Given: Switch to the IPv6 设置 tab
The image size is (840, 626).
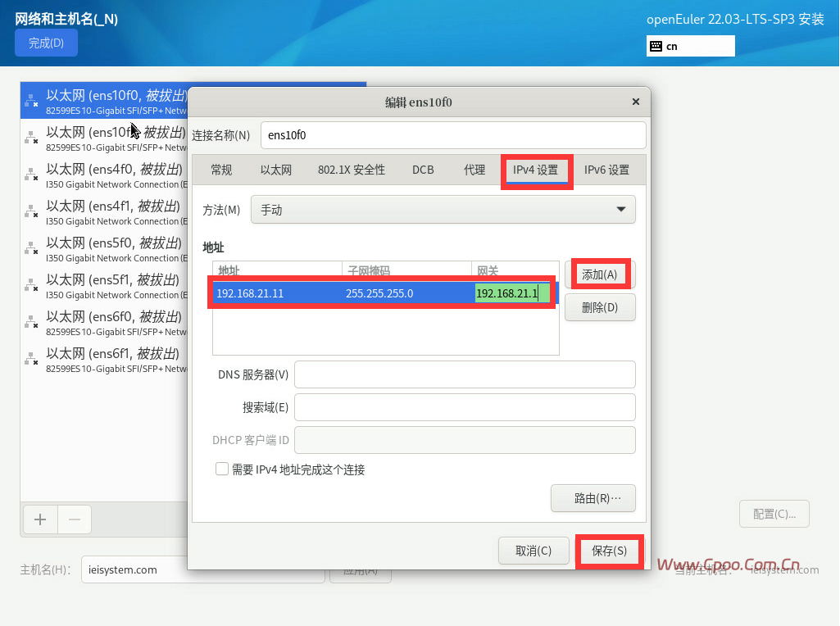Looking at the screenshot, I should pyautogui.click(x=607, y=170).
